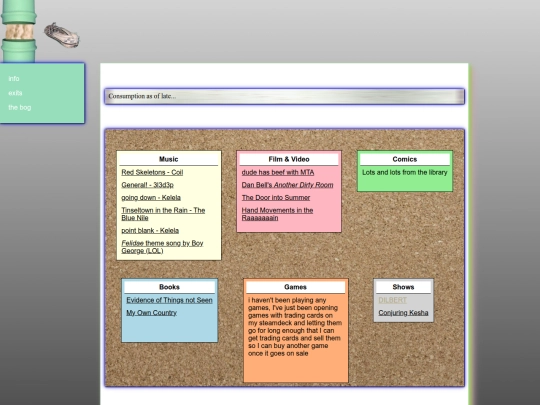Go to exits in the sidebar menu

tap(15, 93)
